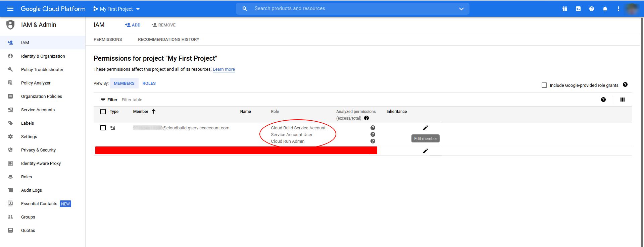This screenshot has height=247, width=644.
Task: Click the Google Cloud Platform logo
Action: tap(53, 9)
